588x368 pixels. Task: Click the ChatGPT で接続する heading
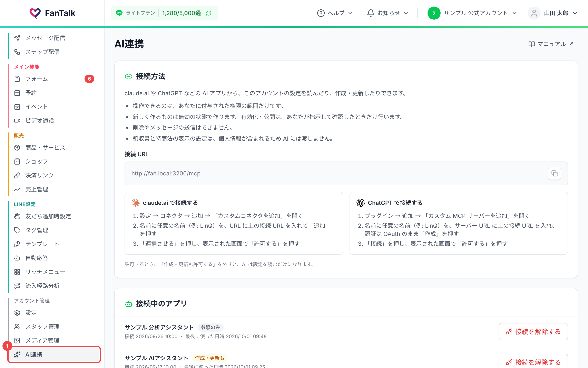pyautogui.click(x=395, y=203)
